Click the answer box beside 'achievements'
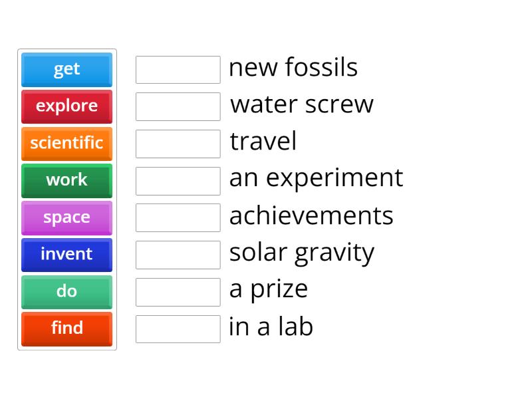Screen dimensions: 532x399 point(178,217)
